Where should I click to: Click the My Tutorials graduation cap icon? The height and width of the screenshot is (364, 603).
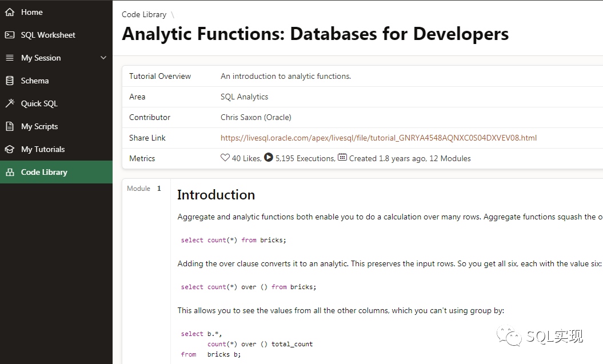point(10,149)
